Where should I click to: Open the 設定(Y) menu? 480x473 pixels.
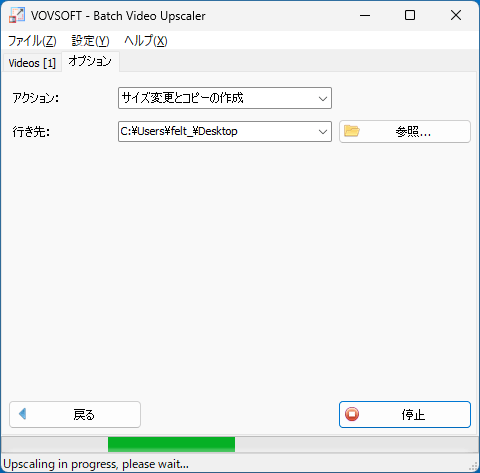tap(90, 41)
